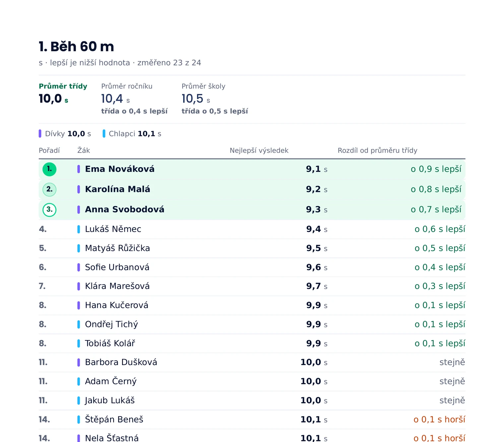The image size is (504, 442).
Task: Click the rank 3 badge beside Anna Svobodová
Action: coord(49,210)
